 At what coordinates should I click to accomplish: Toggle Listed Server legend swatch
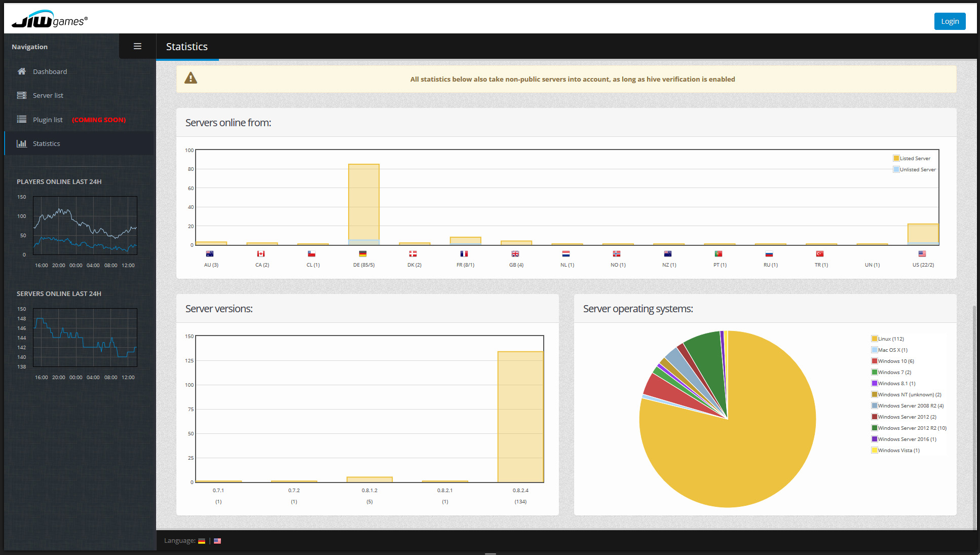click(x=896, y=158)
